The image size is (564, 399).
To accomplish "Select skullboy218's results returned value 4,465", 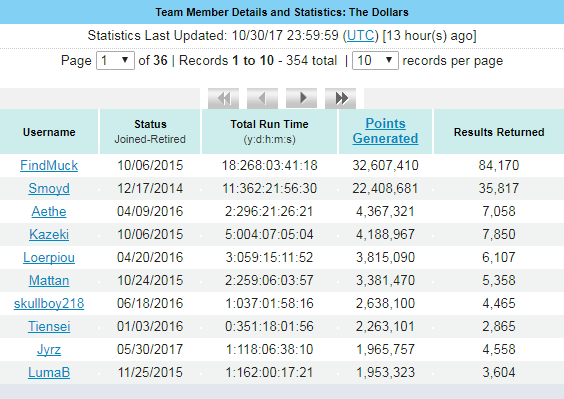I will (499, 304).
